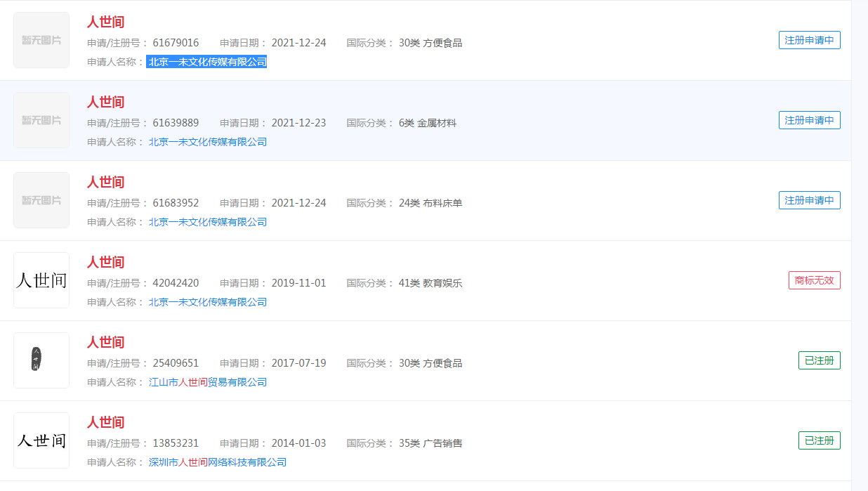Select registration number 42042420
The image size is (868, 491).
(176, 283)
